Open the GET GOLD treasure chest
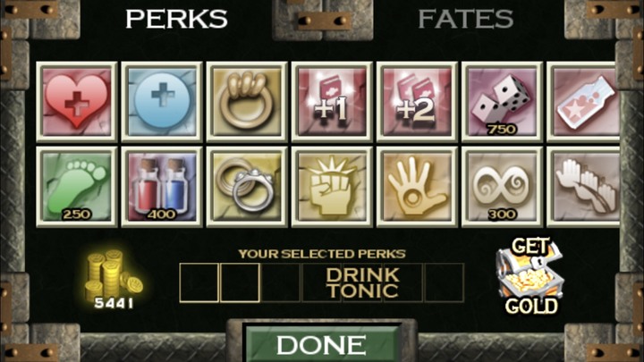644x362 pixels. [530, 276]
